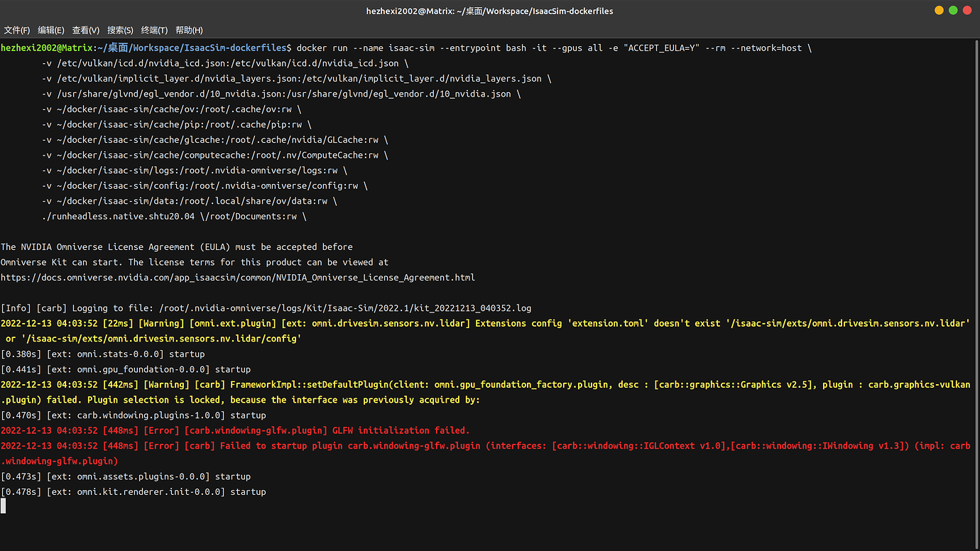Open the 终端 menu
This screenshot has height=551, width=980.
tap(153, 30)
